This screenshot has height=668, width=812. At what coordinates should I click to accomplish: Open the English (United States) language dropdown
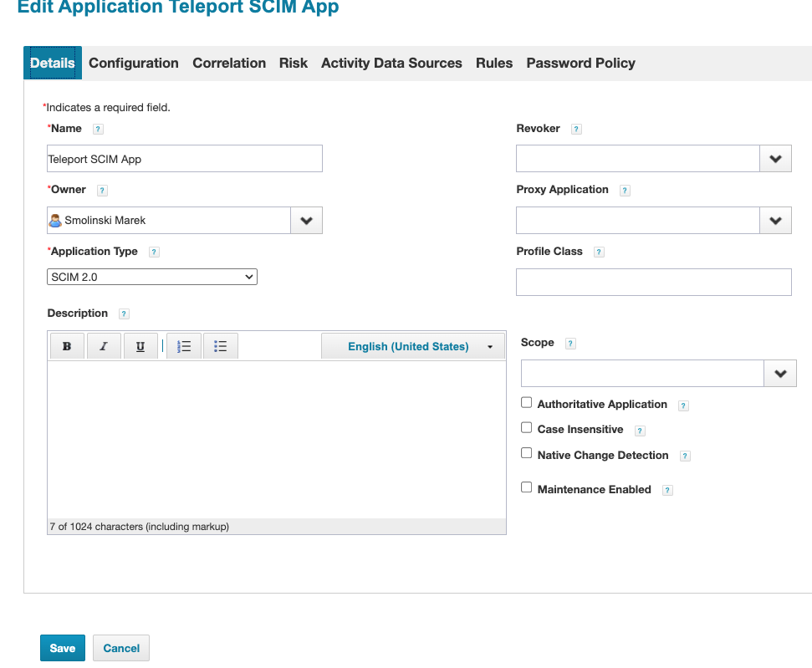(413, 346)
